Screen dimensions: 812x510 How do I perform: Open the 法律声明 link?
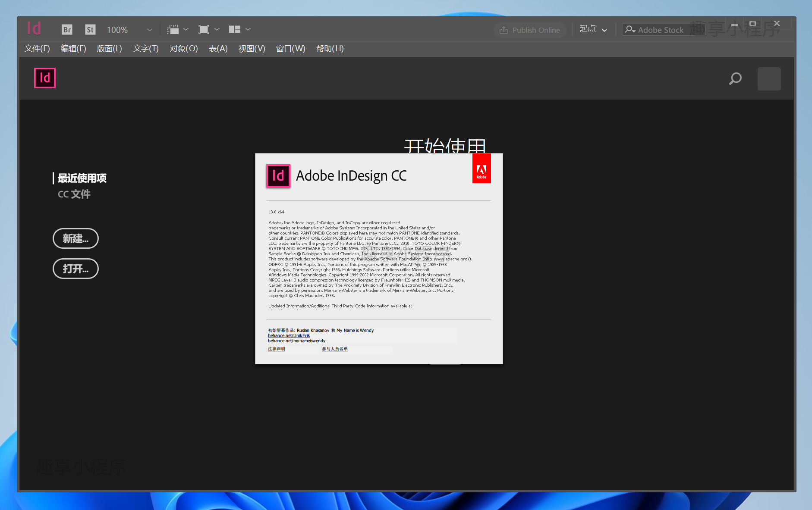pos(276,349)
